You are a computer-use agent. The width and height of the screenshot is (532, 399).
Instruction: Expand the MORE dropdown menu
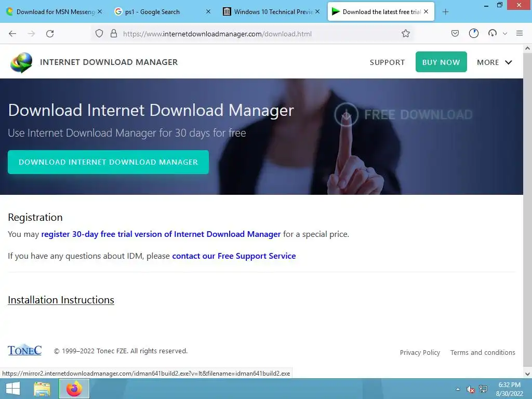[495, 62]
